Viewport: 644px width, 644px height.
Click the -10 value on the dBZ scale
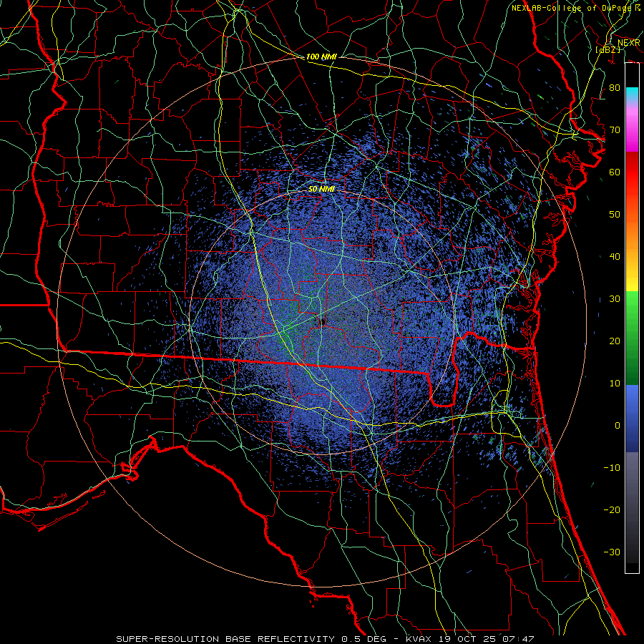[612, 467]
